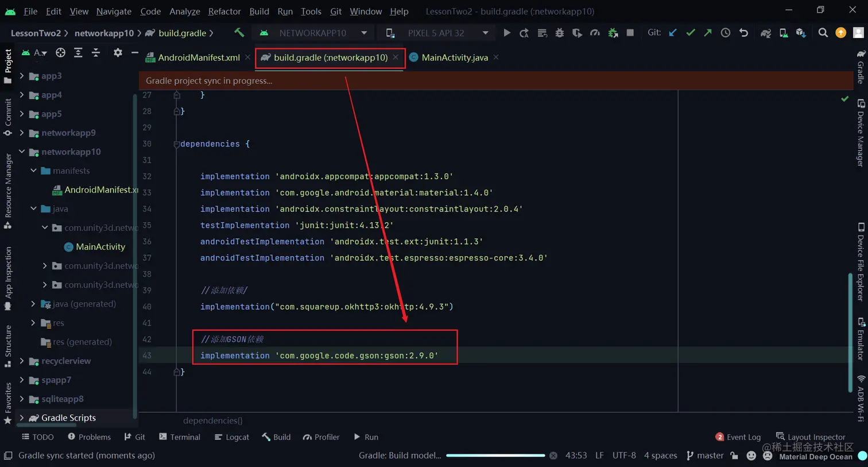Open the Terminal tool window

180,437
